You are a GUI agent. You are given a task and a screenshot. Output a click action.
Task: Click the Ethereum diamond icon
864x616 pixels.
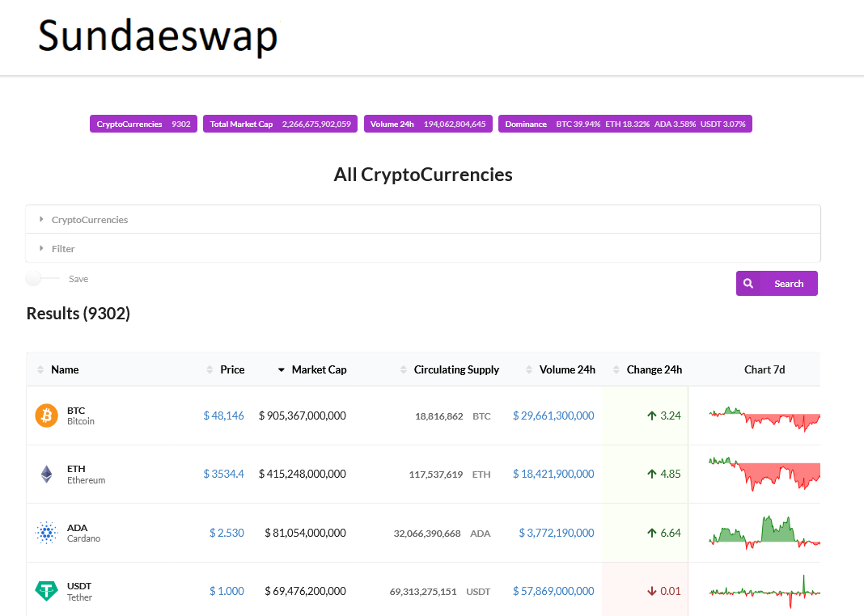[x=46, y=474]
